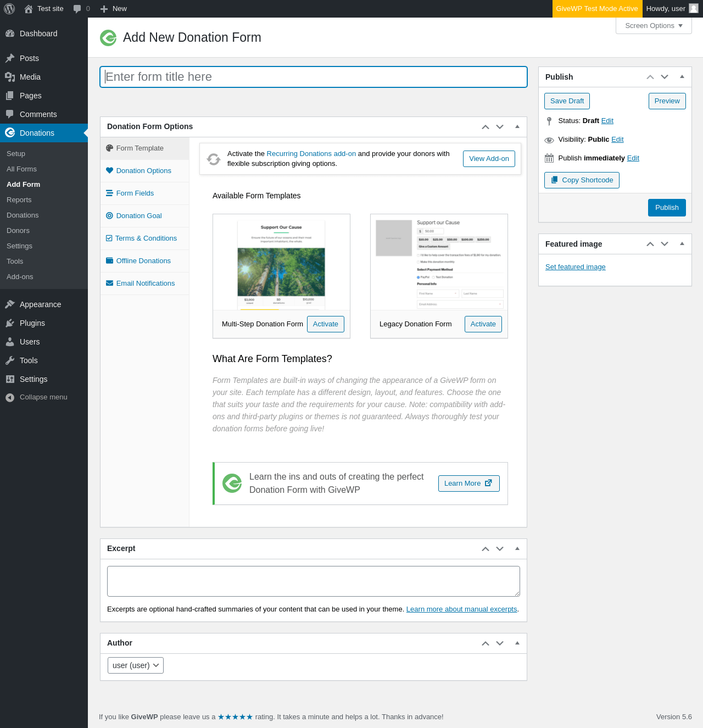The width and height of the screenshot is (703, 728).
Task: Open the Author user dropdown
Action: [136, 665]
